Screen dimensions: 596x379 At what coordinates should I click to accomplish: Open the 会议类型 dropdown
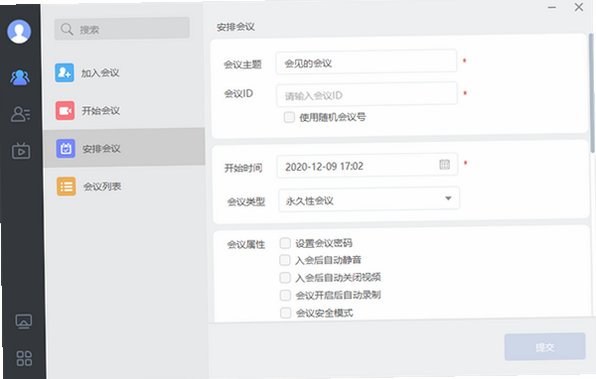[x=369, y=199]
